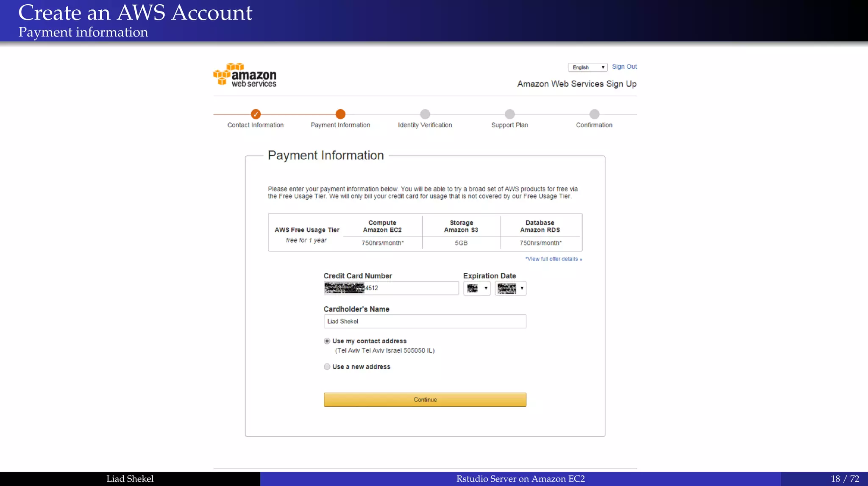The image size is (868, 486).
Task: Click the 750hrs/month Amazon EC2 cell
Action: 383,243
